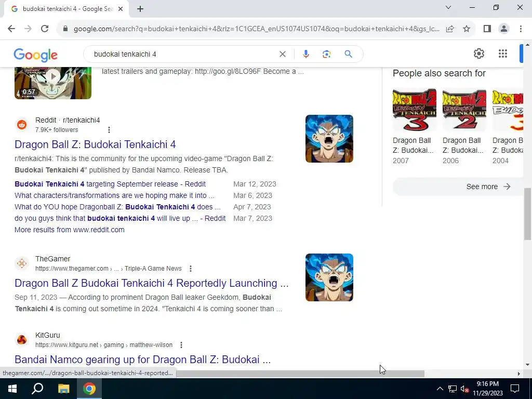The height and width of the screenshot is (399, 532).
Task: Click the forward navigation arrow
Action: (28, 29)
